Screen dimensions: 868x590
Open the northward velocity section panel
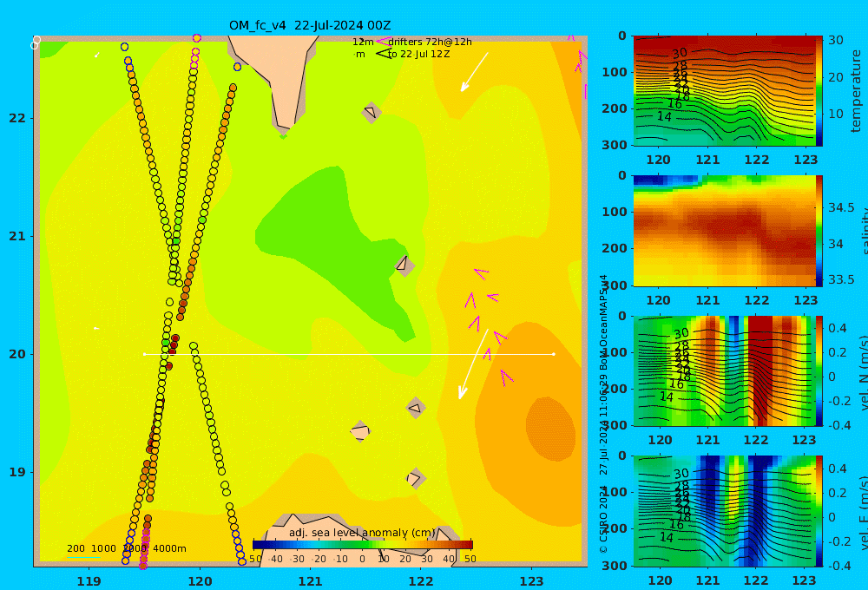tap(724, 370)
